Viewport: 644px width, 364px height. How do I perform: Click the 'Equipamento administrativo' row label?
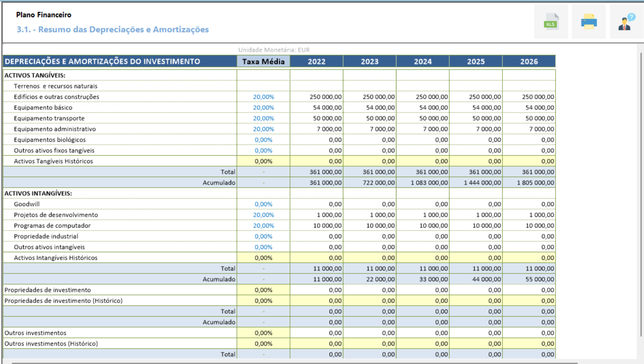tap(54, 129)
